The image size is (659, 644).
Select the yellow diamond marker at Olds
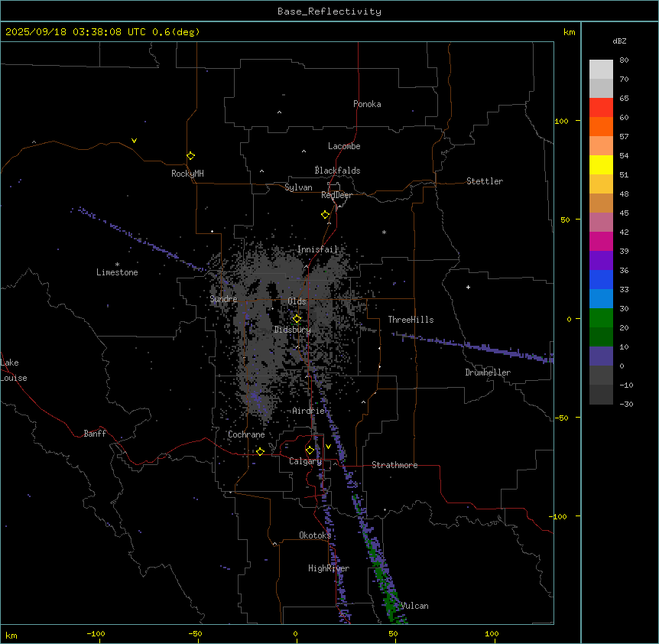[x=297, y=318]
